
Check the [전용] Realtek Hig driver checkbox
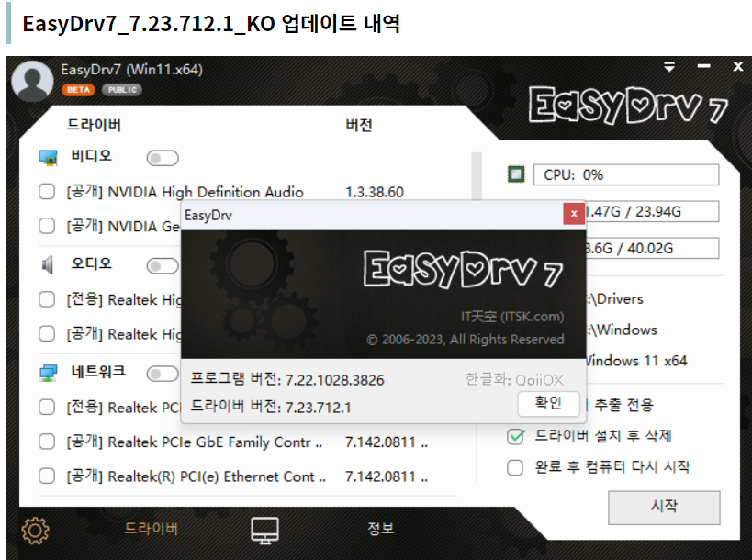pos(47,299)
